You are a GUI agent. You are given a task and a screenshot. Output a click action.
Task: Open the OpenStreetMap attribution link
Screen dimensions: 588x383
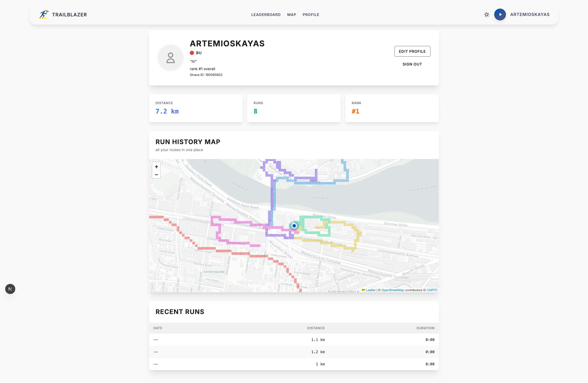392,290
